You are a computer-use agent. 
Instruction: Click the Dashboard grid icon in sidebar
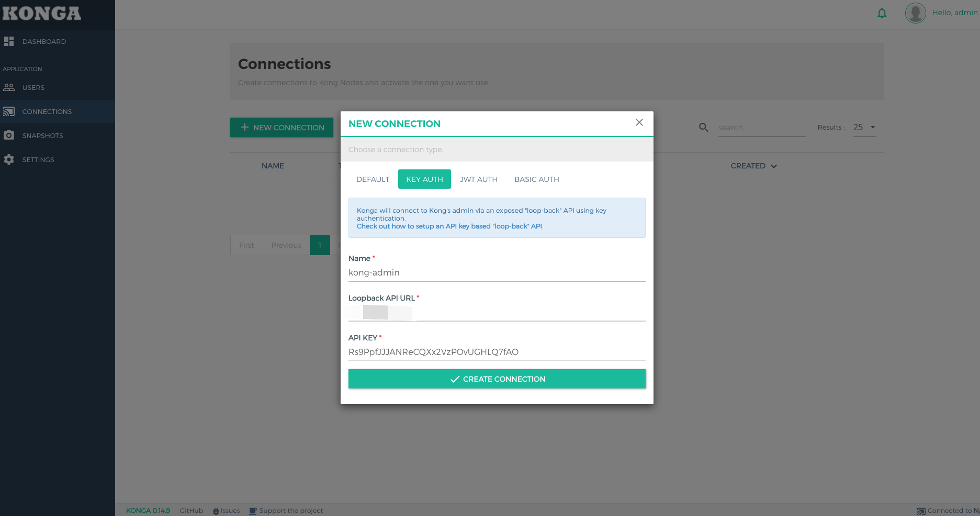[9, 41]
